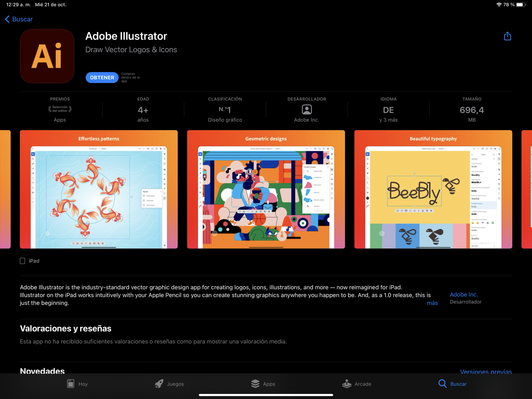Tap OBTENER to download the app

pos(102,77)
